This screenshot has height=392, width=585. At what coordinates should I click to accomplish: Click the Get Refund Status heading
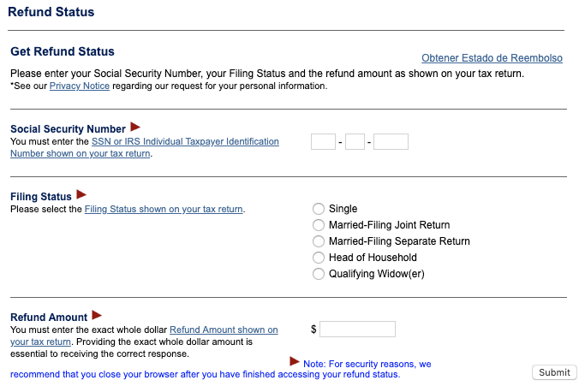63,51
